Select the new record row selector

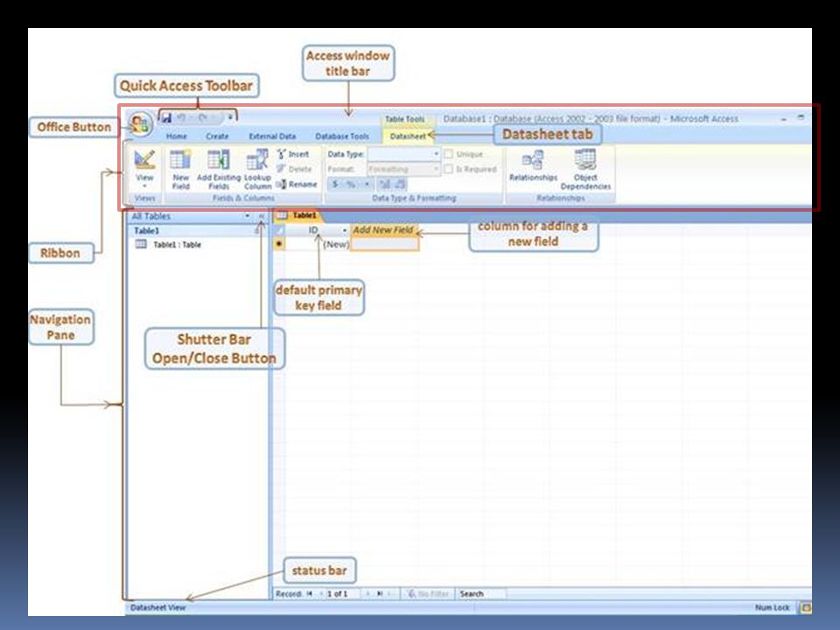pos(280,244)
